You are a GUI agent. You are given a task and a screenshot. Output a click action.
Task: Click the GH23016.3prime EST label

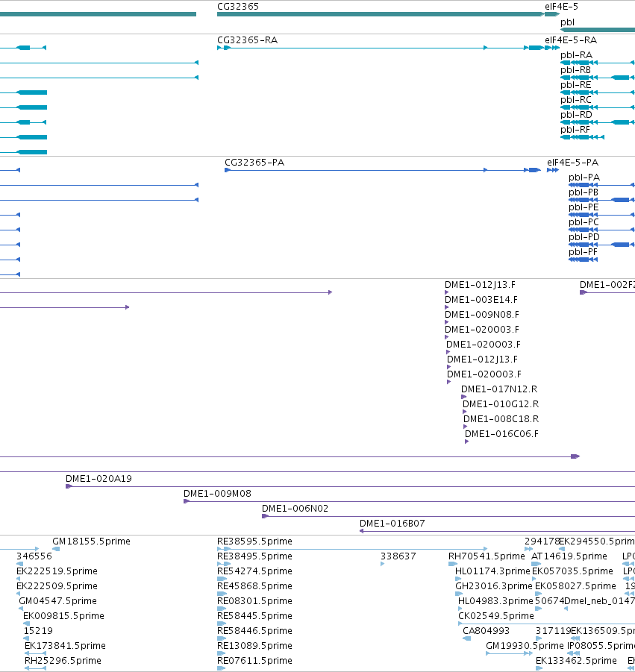[x=493, y=586]
